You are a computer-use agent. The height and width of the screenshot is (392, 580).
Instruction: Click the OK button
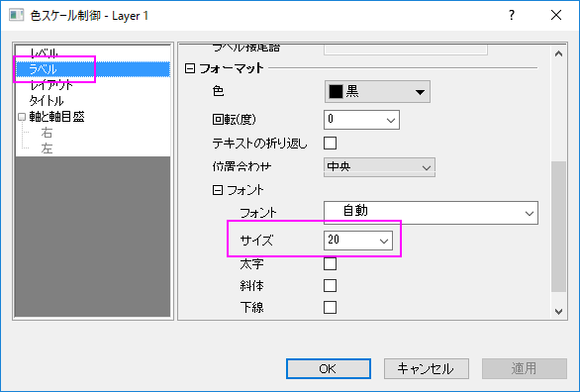point(329,368)
